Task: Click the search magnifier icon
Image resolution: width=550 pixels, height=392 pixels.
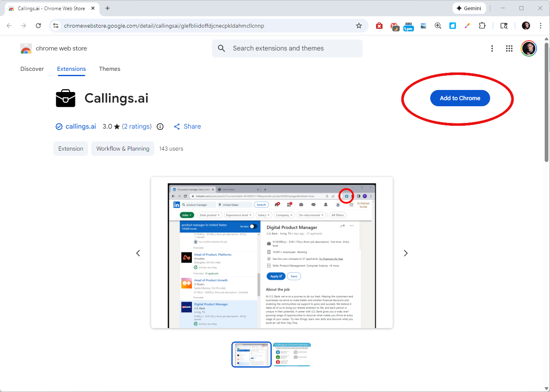Action: [222, 48]
